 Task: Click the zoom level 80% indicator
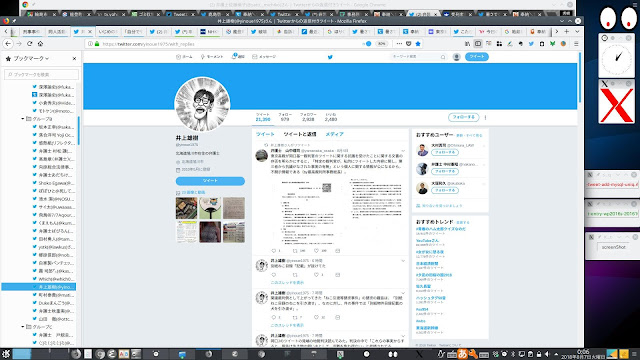(381, 44)
